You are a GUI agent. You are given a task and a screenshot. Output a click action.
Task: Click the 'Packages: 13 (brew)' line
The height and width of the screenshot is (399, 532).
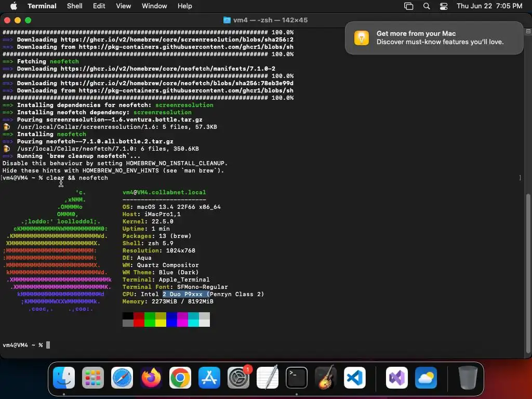(x=157, y=236)
